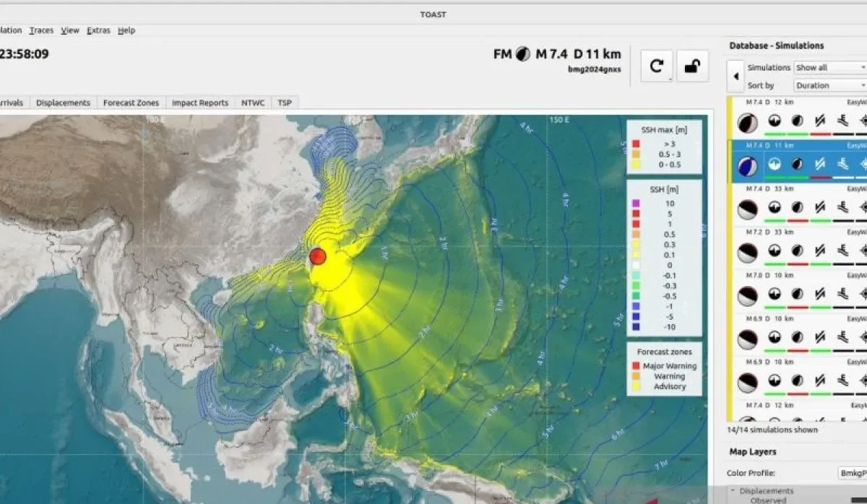
Task: Click the wave-steps icon in the M 7.2 D 33 km row
Action: tap(843, 251)
